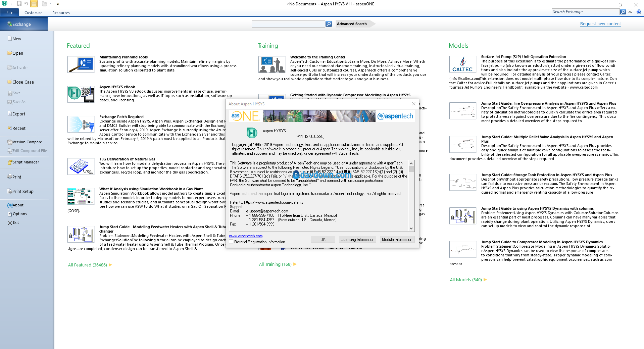Open the Storage Tank Protection guide thumbnail

(x=463, y=182)
